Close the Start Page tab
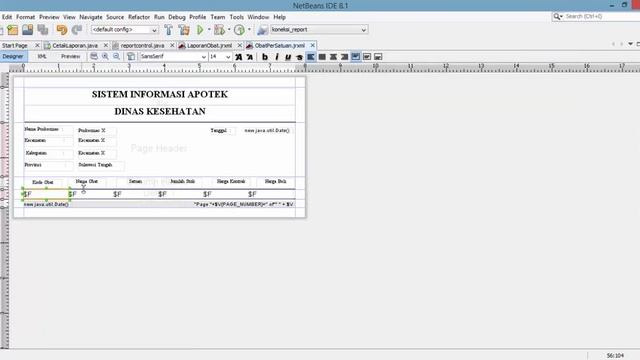 (37, 45)
